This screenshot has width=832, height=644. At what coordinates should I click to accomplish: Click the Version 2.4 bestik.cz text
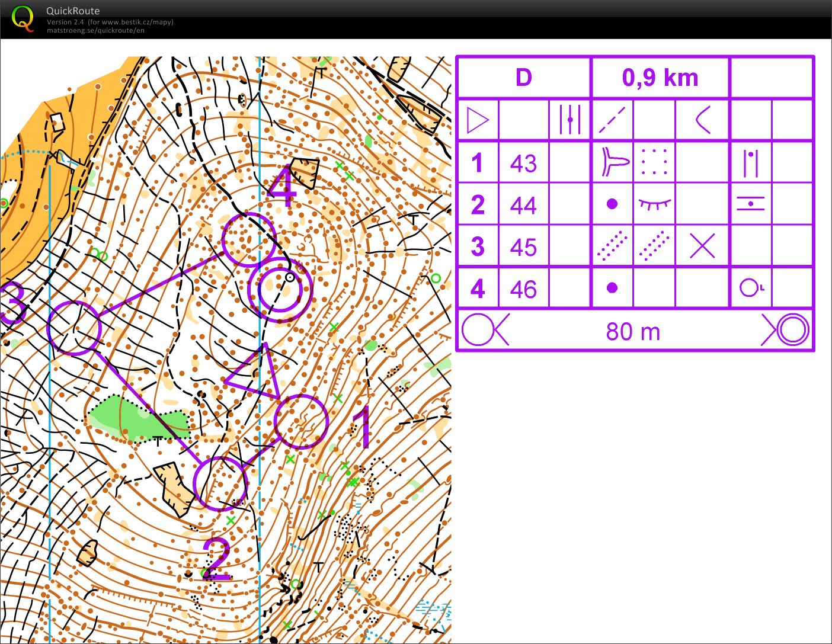(110, 22)
